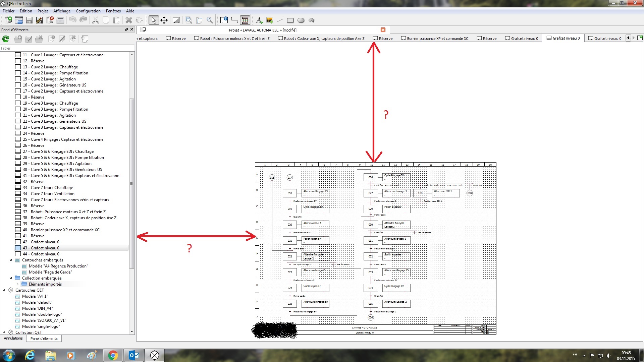Screen dimensions: 644x362
Task: Click the green reload collections icon
Action: [6, 39]
